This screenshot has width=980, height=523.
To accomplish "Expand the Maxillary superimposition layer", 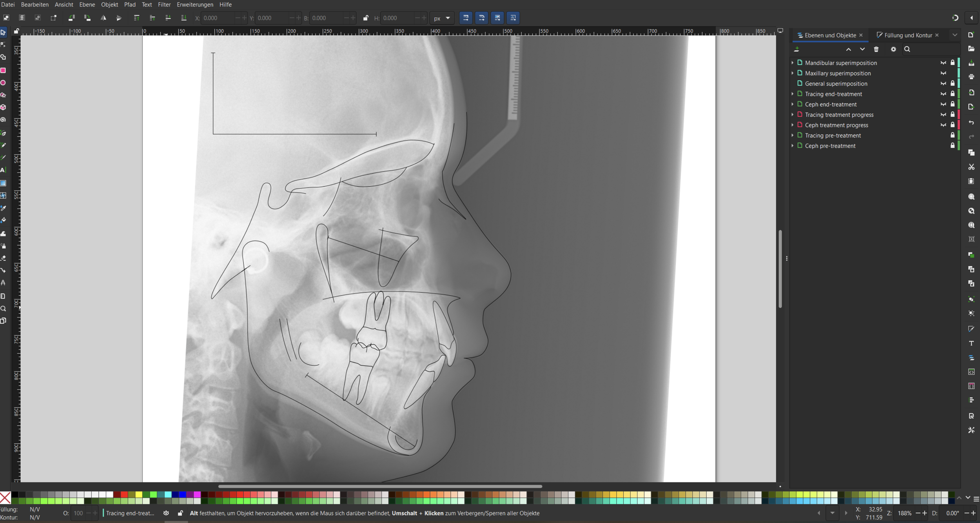I will [x=792, y=73].
